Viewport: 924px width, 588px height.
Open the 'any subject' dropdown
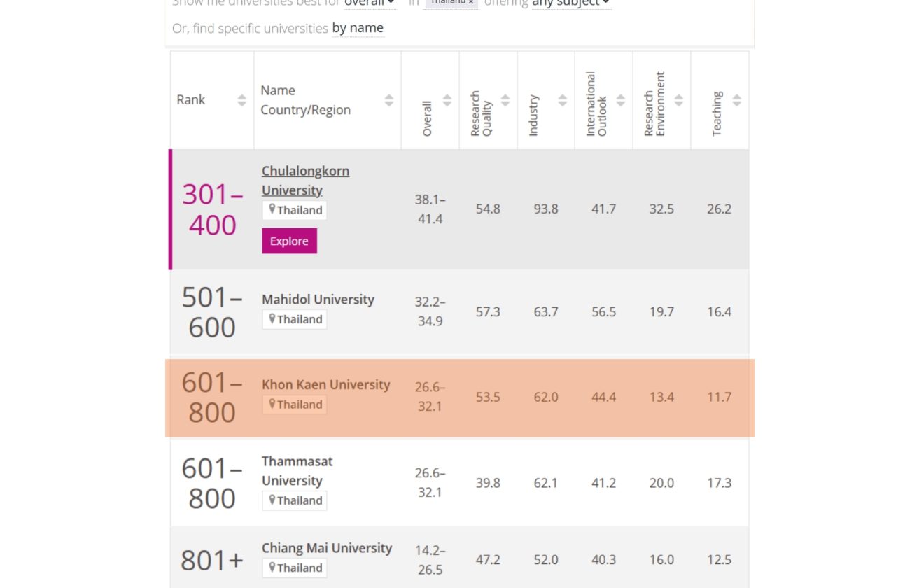[570, 3]
